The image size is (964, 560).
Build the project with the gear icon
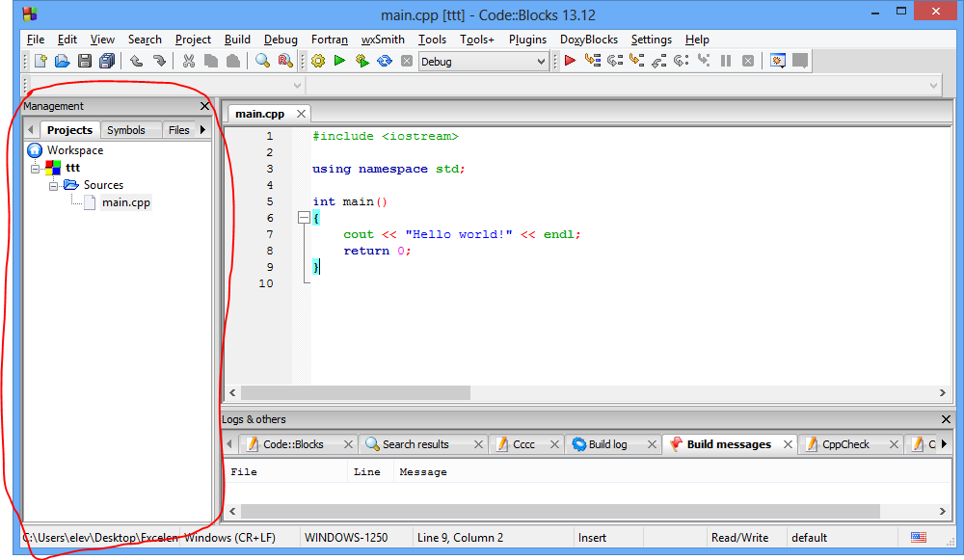click(318, 61)
